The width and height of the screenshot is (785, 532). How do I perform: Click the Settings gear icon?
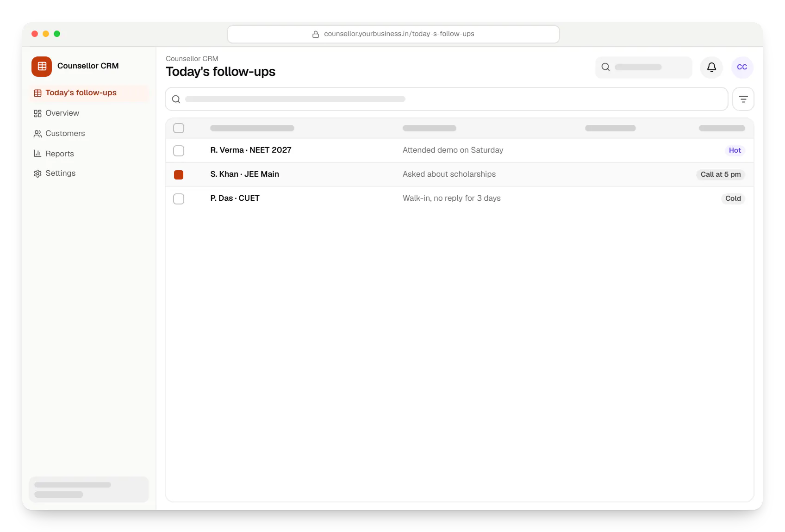click(37, 173)
